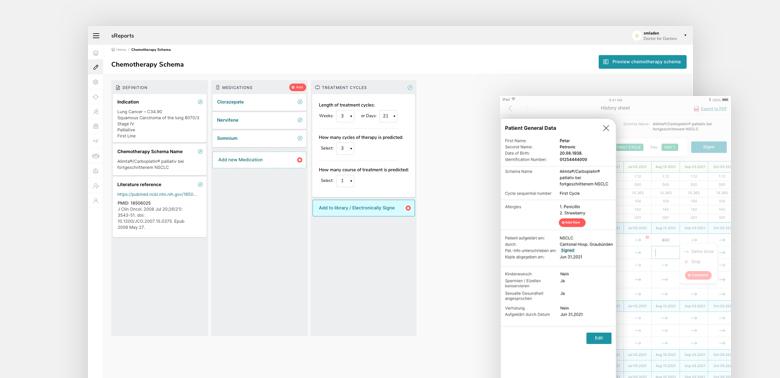Open the hamburger menu next to sReports
Image resolution: width=780 pixels, height=378 pixels.
tap(96, 36)
